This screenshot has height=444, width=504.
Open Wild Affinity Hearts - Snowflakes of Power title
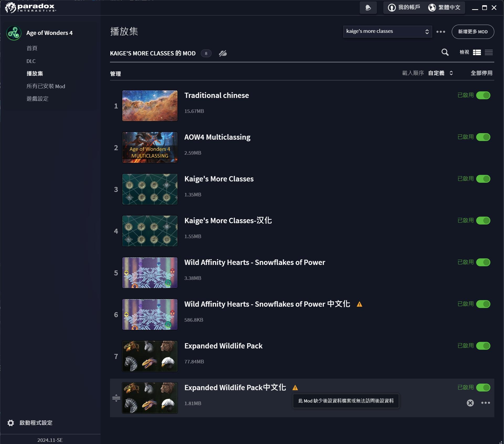tap(255, 263)
